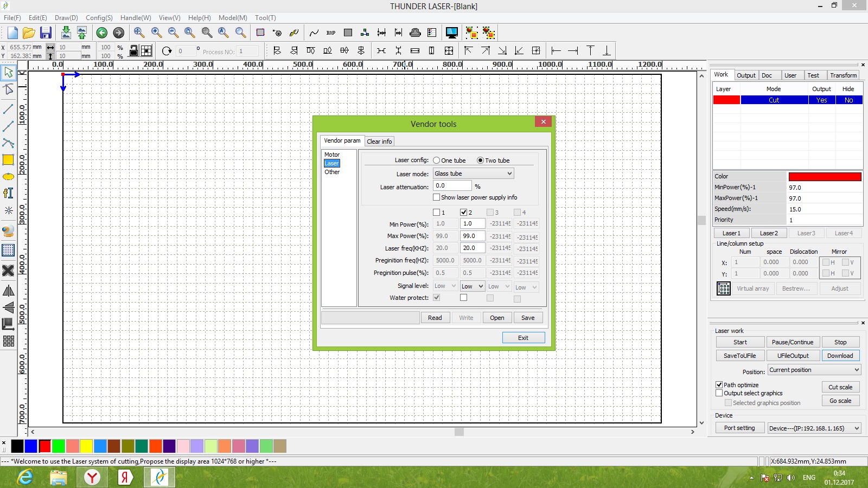Click the Export icon with the upward green arrow
The height and width of the screenshot is (488, 868).
coord(82,33)
